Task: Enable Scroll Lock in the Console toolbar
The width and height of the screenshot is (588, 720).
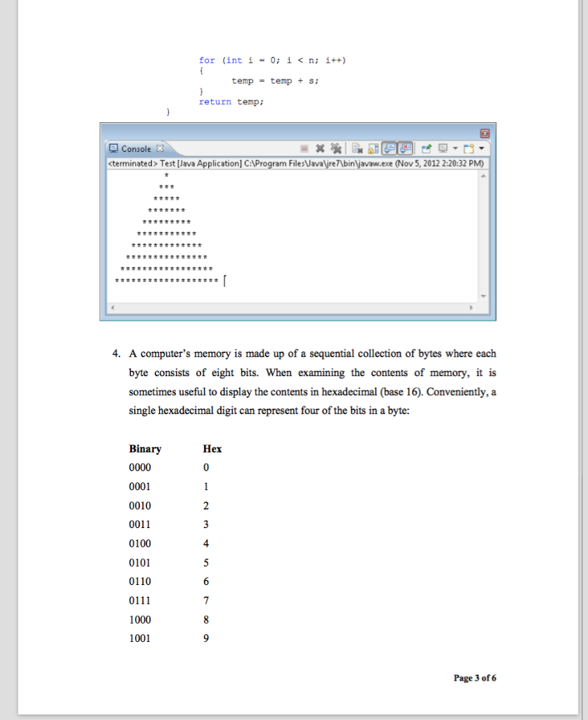Action: (374, 148)
